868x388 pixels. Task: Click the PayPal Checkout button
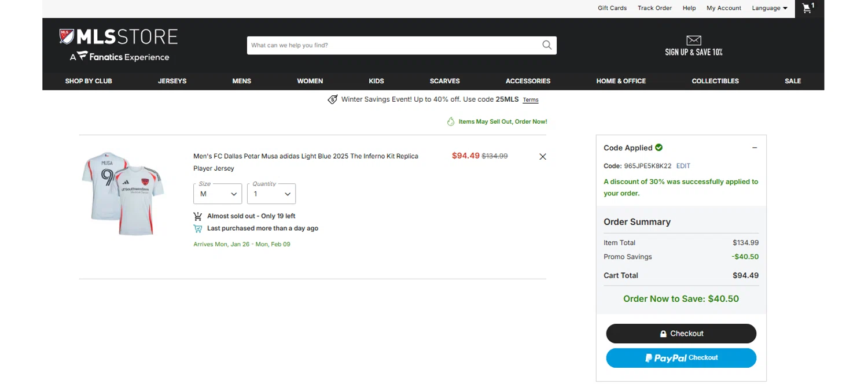point(681,358)
